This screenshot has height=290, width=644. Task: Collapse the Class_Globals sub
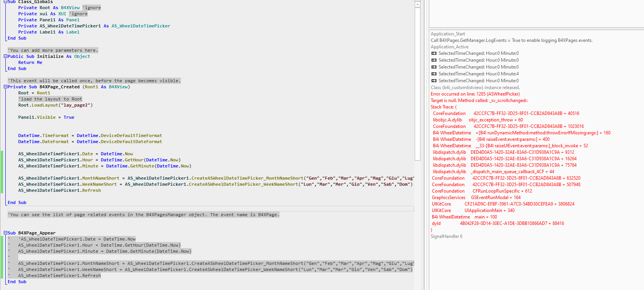(x=6, y=2)
